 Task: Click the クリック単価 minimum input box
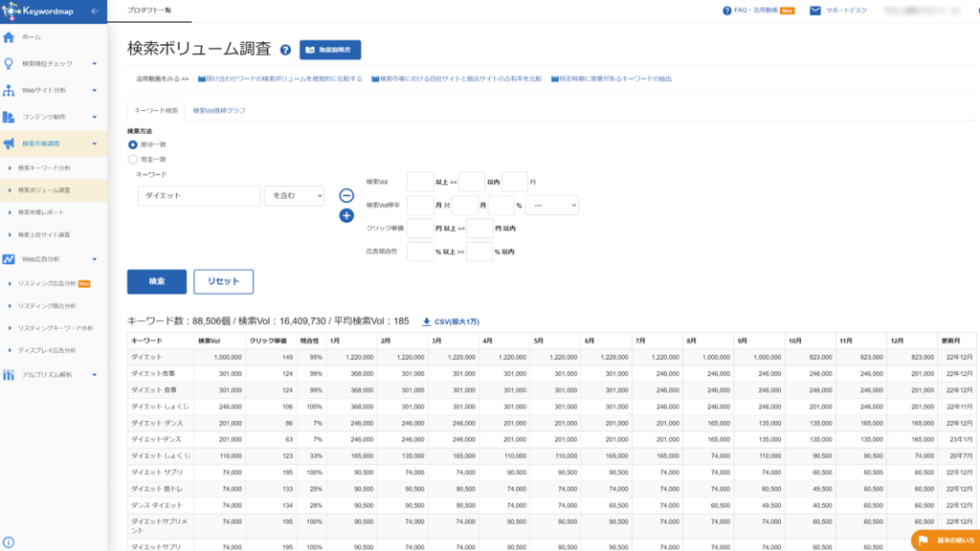(420, 228)
